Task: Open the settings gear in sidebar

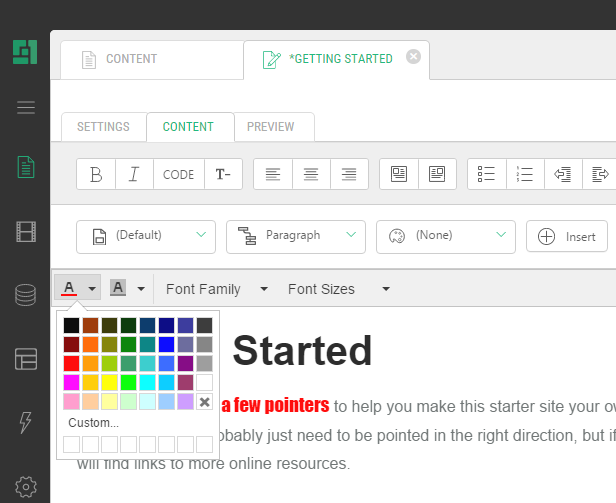Action: (x=26, y=487)
